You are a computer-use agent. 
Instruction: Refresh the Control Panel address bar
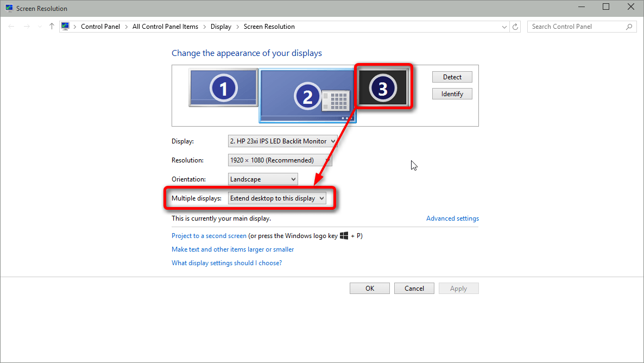[516, 27]
